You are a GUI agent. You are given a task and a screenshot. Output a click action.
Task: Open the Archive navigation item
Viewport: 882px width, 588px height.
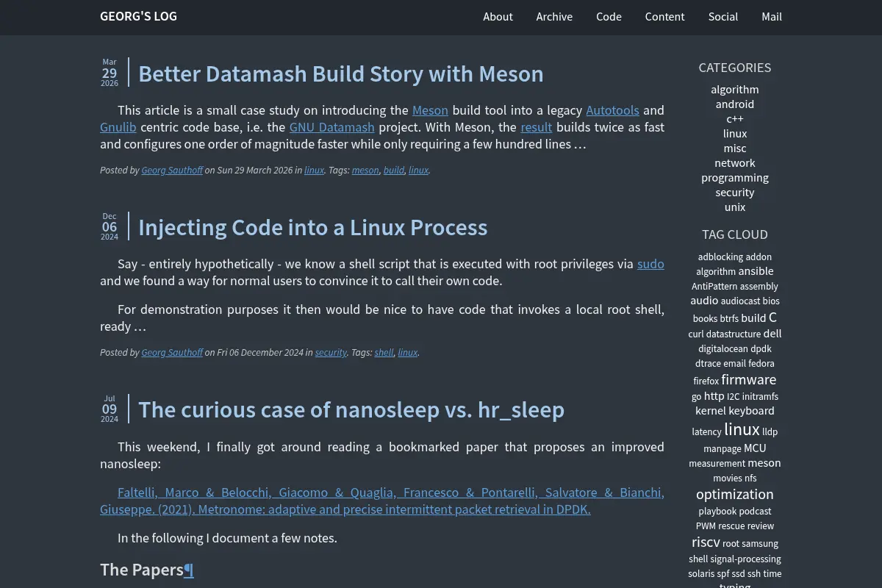pos(554,16)
